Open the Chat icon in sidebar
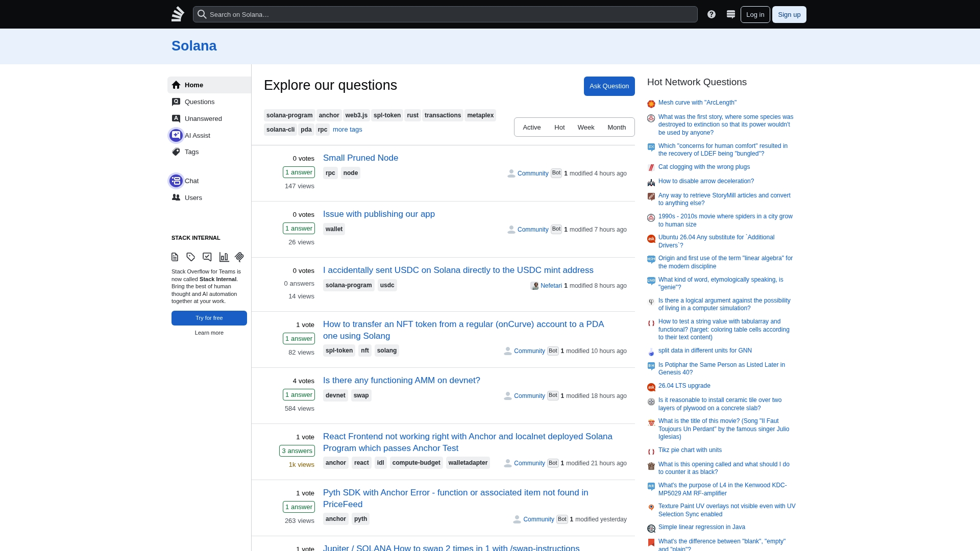 176,181
